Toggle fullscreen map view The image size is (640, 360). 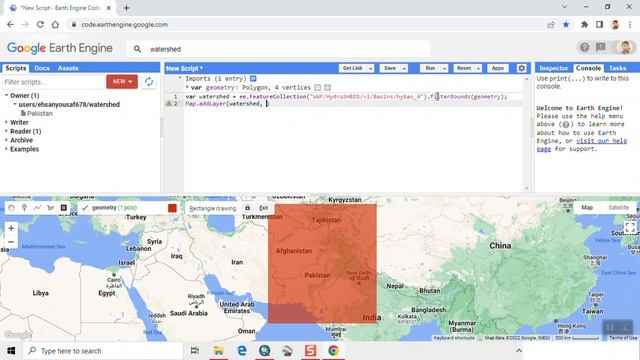click(x=630, y=227)
